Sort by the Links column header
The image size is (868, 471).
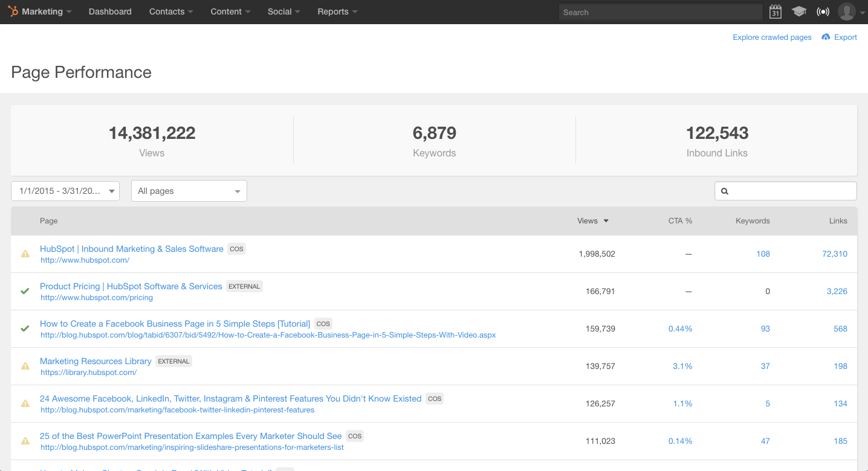[838, 221]
